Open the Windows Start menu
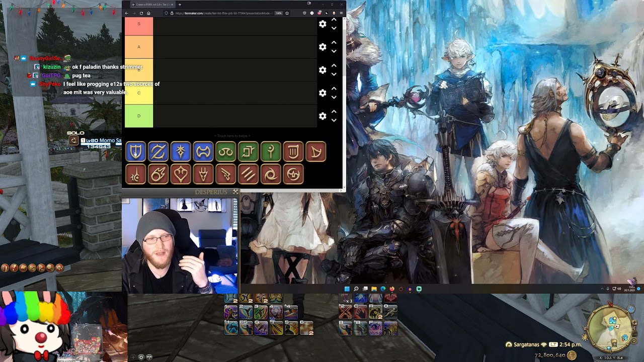 [347, 289]
